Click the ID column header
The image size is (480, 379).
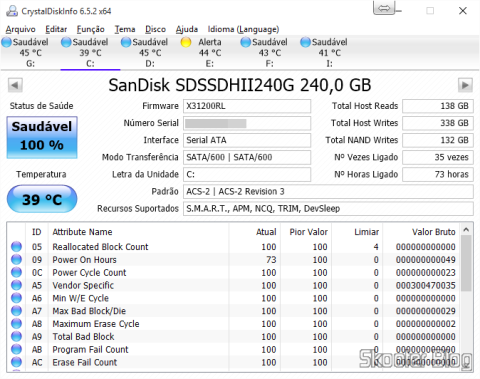tap(37, 232)
